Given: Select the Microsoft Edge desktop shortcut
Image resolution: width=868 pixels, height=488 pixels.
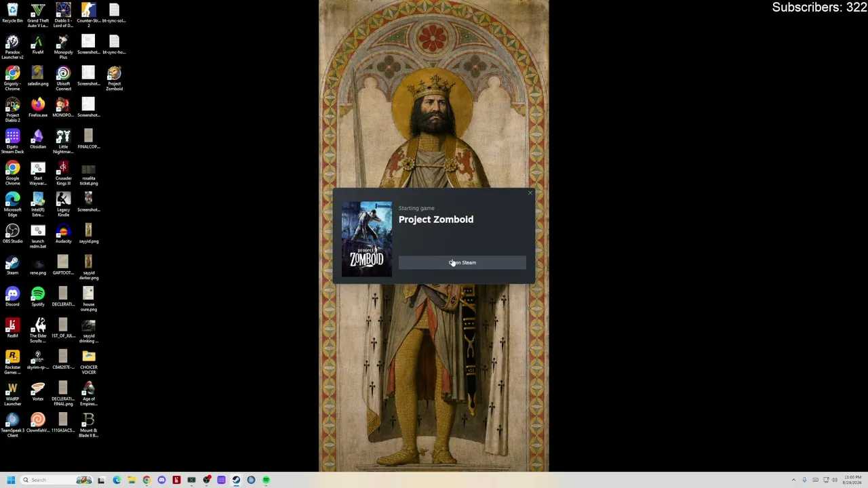Looking at the screenshot, I should 12,205.
